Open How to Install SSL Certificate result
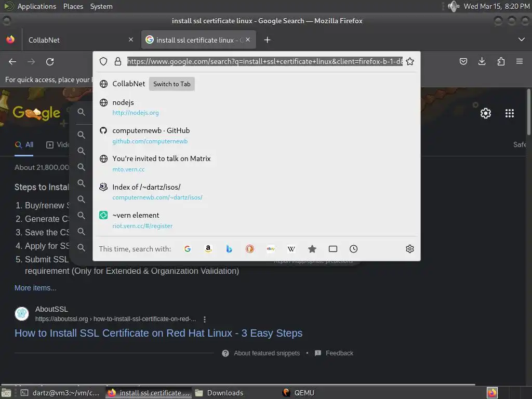The height and width of the screenshot is (399, 532). point(158,333)
